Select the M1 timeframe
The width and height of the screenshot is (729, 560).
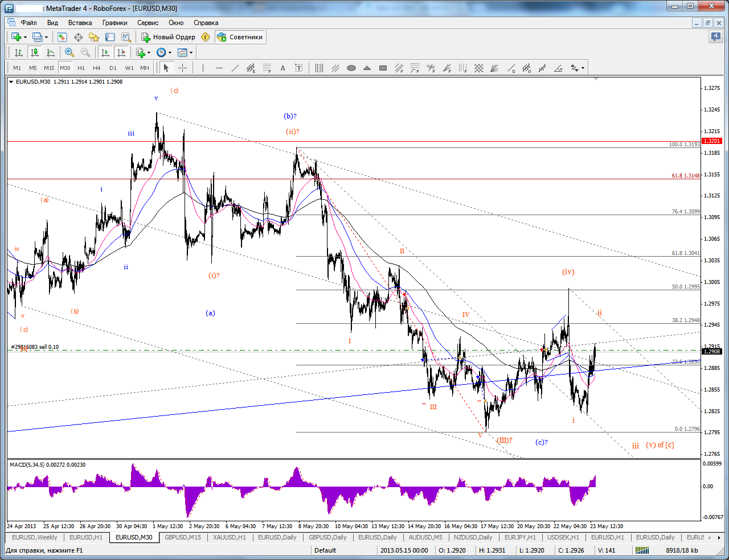click(17, 68)
